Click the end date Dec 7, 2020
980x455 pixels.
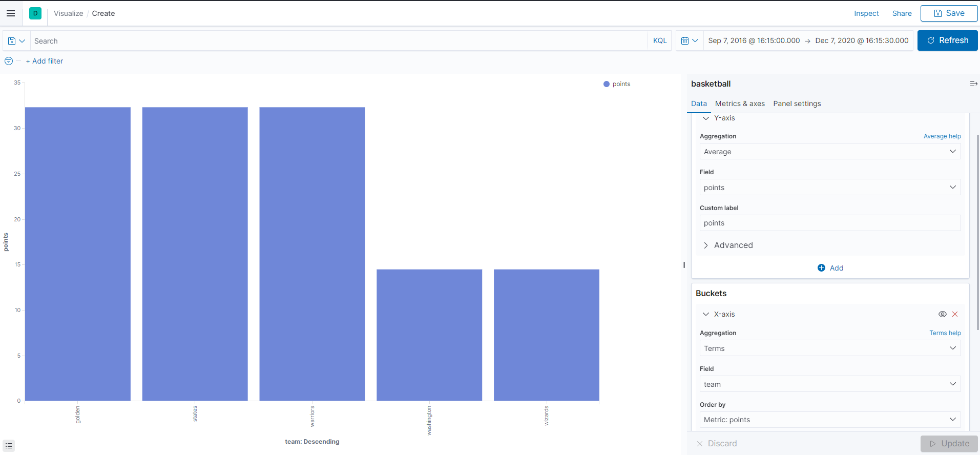click(862, 40)
